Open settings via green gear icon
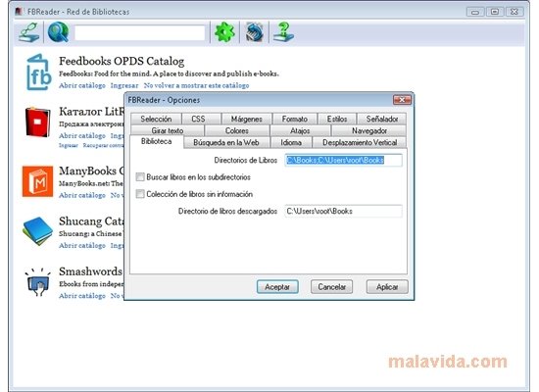 click(x=224, y=32)
